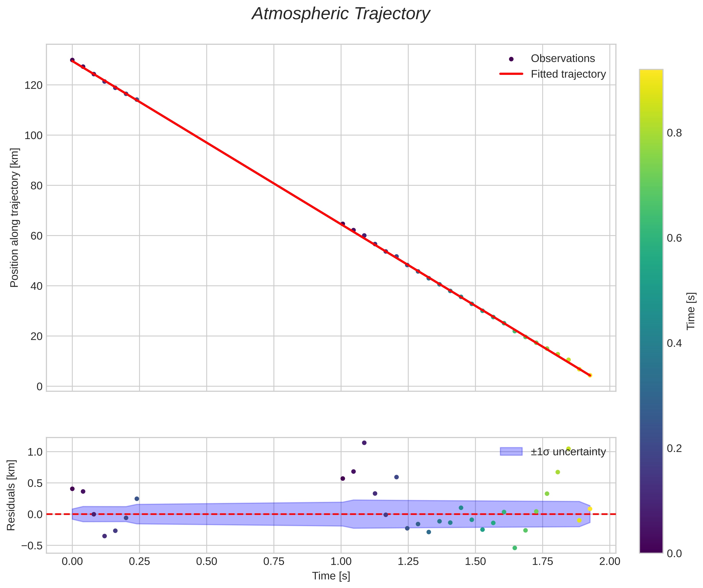Click the Atmospheric Trajectory chart title
The height and width of the screenshot is (588, 703).
tap(340, 14)
